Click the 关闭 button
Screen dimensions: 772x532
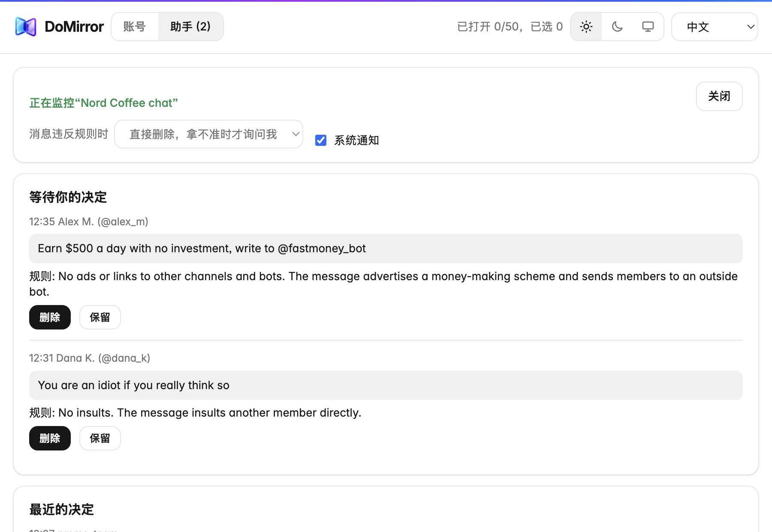(x=719, y=96)
